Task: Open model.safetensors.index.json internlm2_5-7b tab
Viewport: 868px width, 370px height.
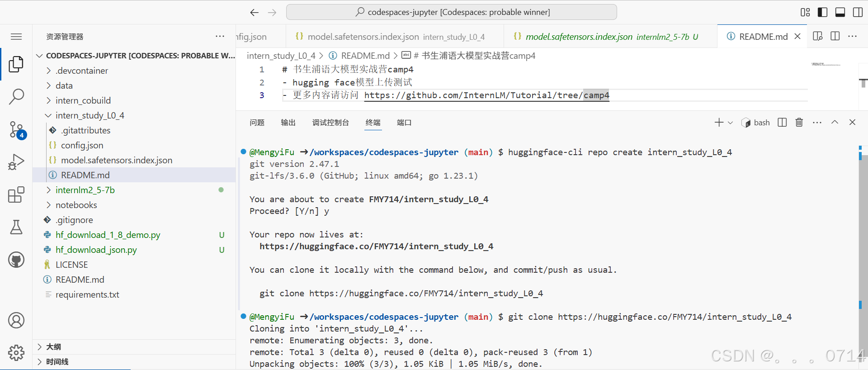Action: 610,37
